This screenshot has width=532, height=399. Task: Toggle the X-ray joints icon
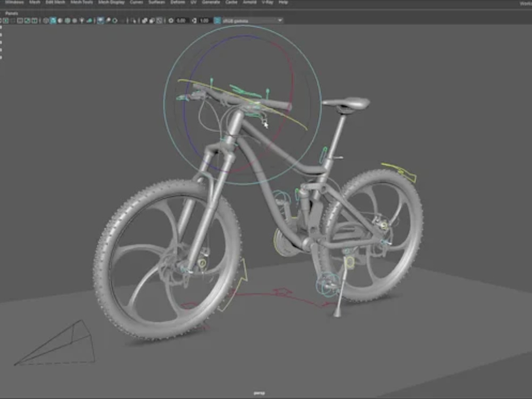coord(159,21)
